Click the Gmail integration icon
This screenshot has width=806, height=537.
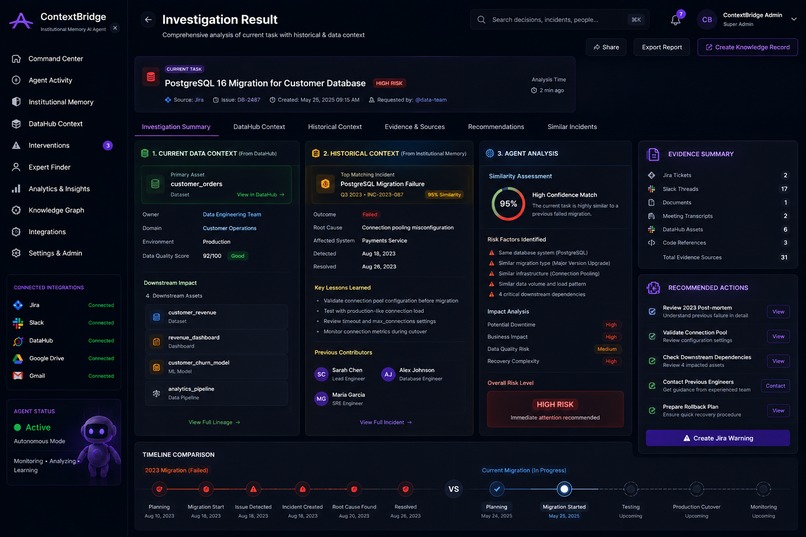coord(18,376)
